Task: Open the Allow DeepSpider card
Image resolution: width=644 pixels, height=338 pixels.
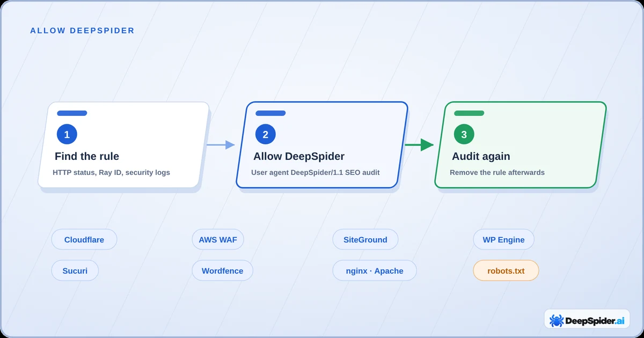Action: 322,145
